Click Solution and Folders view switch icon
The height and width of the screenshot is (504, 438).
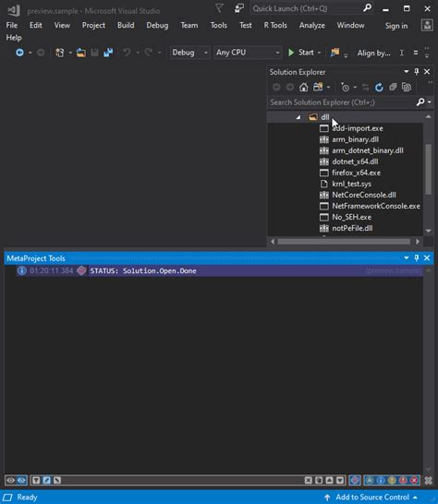[x=318, y=87]
